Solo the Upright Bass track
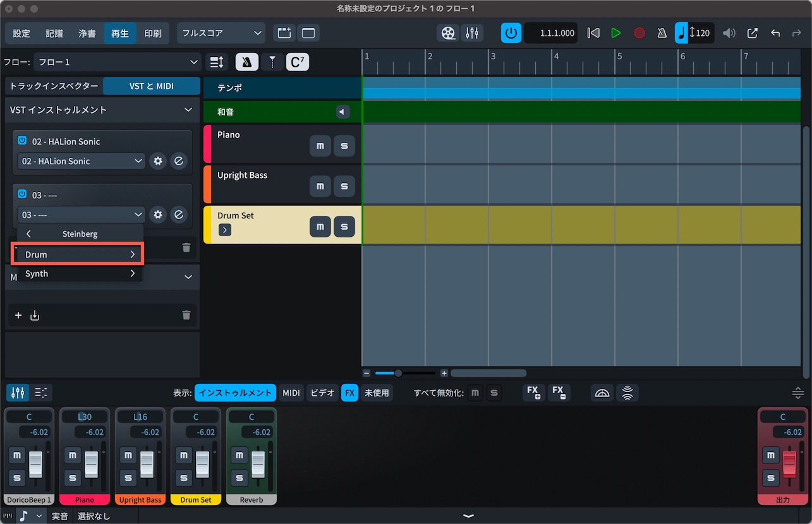Screen dimensions: 812x524 pos(344,186)
